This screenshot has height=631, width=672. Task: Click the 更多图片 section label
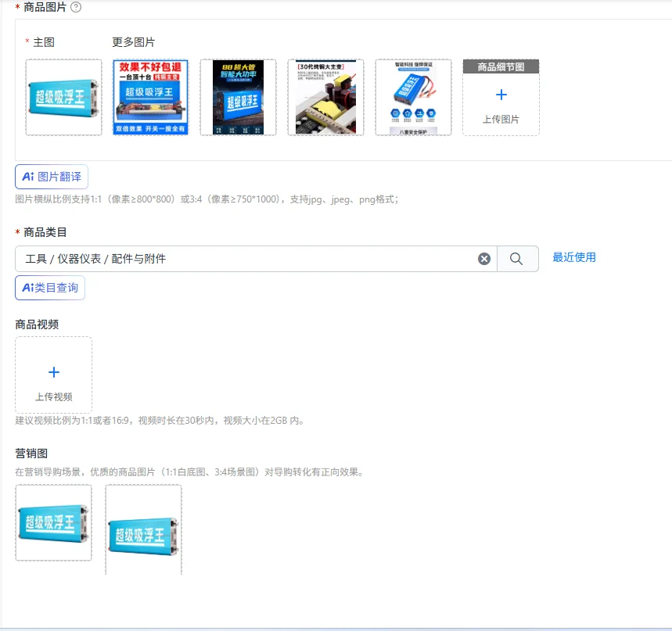(133, 42)
